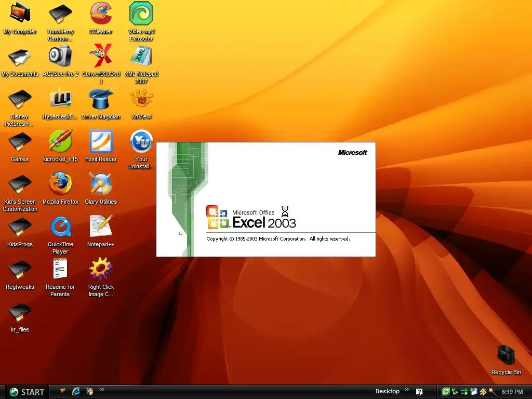Launch Driver Magician shortcut
The image size is (532, 399).
pos(101,103)
